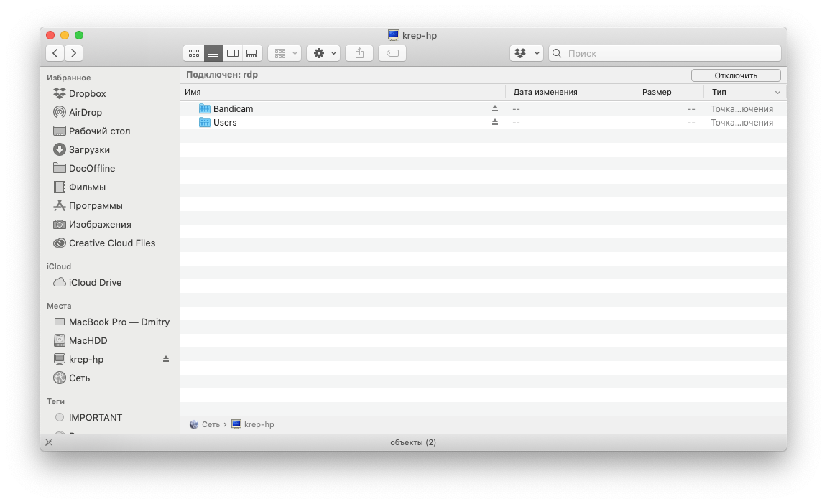The height and width of the screenshot is (504, 827).
Task: Open the group-by arrangement dropdown
Action: point(285,53)
